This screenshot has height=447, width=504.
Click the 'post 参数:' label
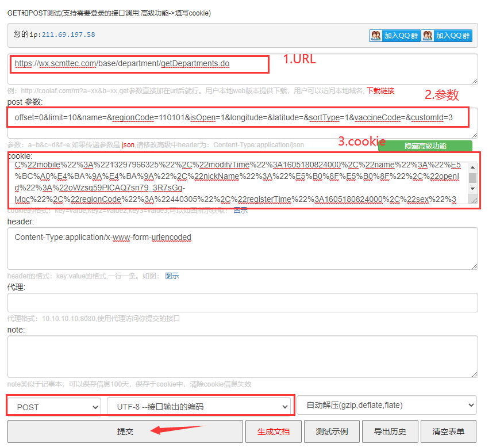25,102
